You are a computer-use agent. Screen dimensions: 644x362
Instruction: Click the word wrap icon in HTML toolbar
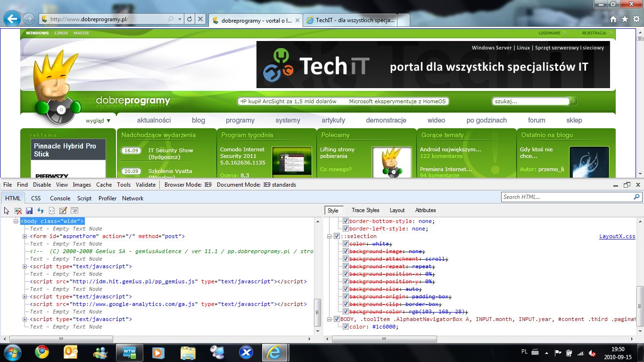pos(74,211)
